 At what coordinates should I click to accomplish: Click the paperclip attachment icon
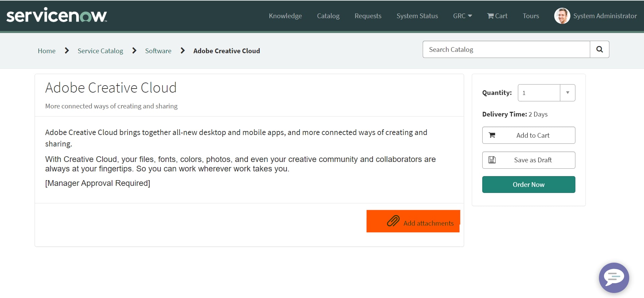point(393,221)
